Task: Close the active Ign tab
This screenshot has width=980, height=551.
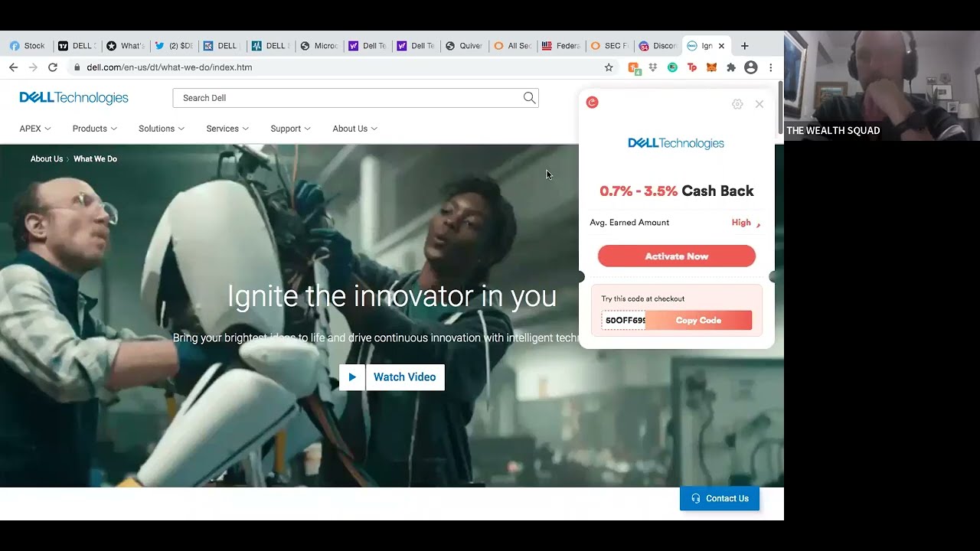Action: tap(721, 46)
